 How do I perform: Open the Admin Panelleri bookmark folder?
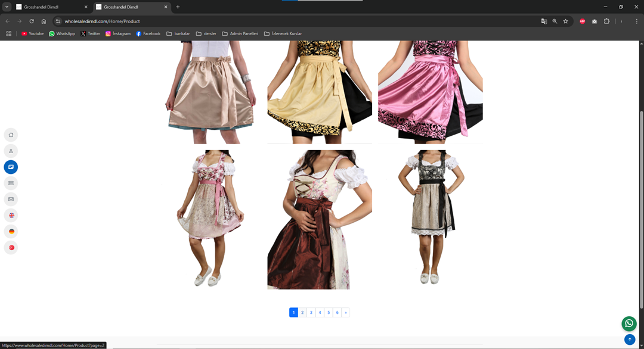pyautogui.click(x=240, y=33)
